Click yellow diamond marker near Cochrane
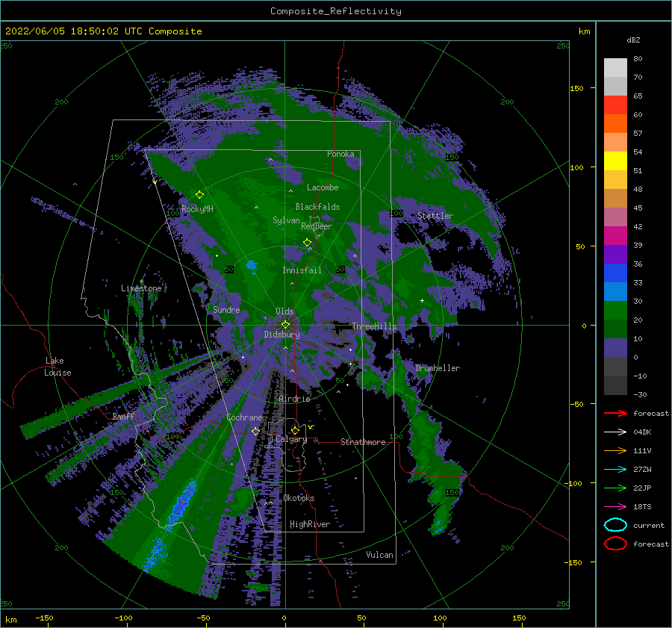Screen dimensions: 672x628 [x=255, y=431]
